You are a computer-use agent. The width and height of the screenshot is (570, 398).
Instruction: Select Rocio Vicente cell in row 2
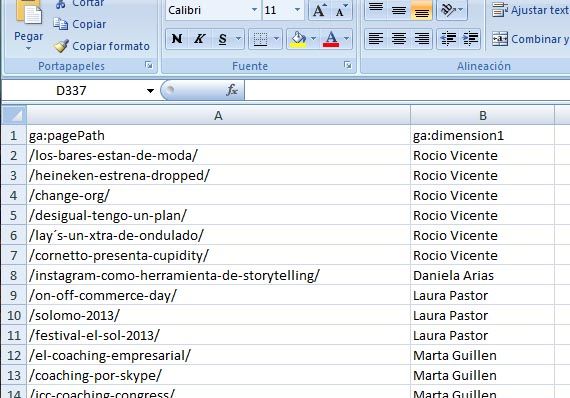pos(482,156)
